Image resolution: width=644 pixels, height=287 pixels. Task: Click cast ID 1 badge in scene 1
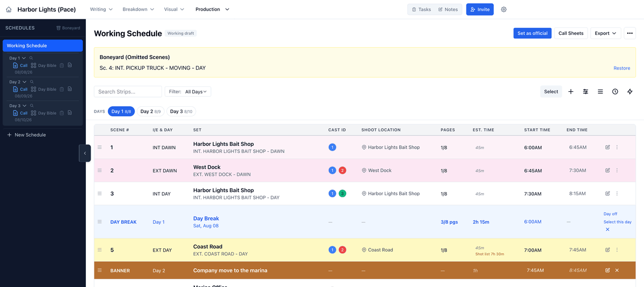[332, 147]
